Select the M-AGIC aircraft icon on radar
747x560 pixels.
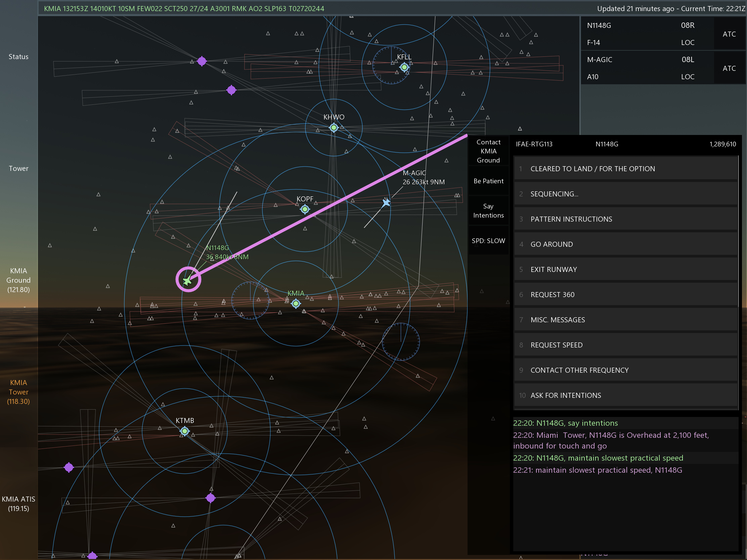click(x=386, y=202)
